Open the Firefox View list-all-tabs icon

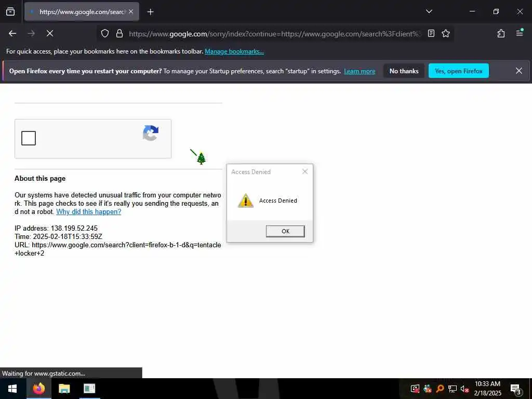tap(10, 12)
